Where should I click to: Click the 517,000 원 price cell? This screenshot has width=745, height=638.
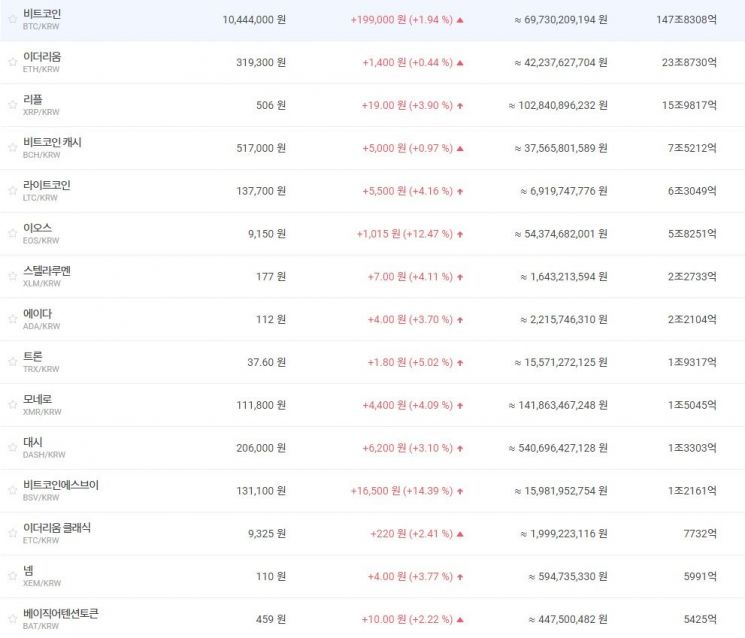[x=261, y=148]
